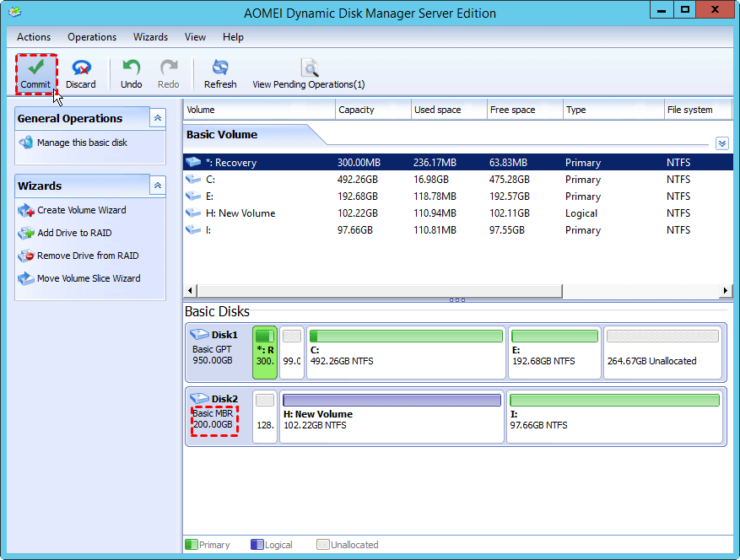The image size is (740, 560).
Task: Select Disk1 99MB small partition block
Action: (x=292, y=353)
